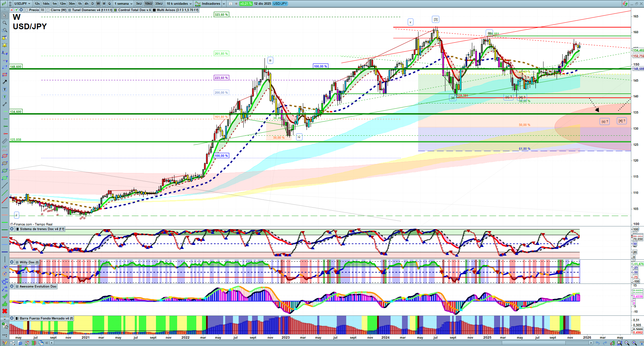Toggle the Precio checkbox
The image size is (644, 346).
[27, 10]
